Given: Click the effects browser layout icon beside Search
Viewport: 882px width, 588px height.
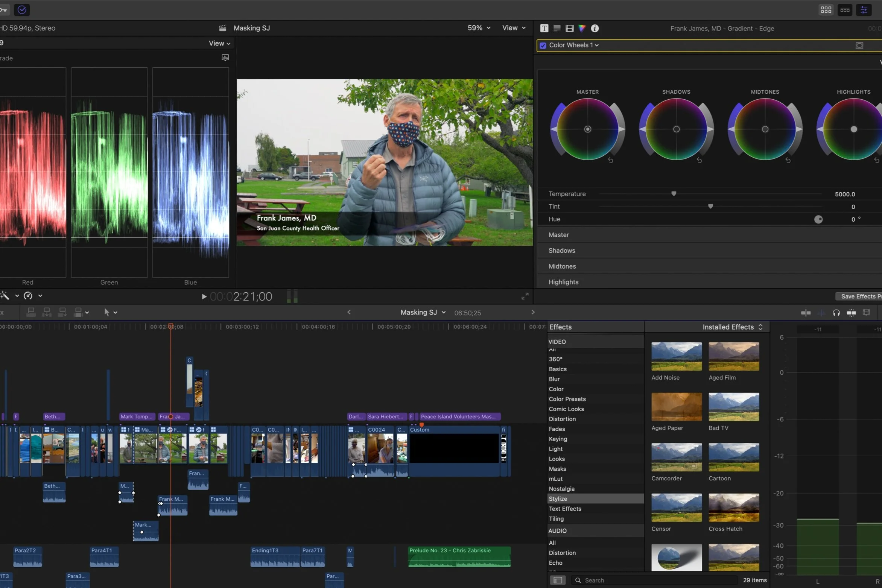Looking at the screenshot, I should 558,580.
